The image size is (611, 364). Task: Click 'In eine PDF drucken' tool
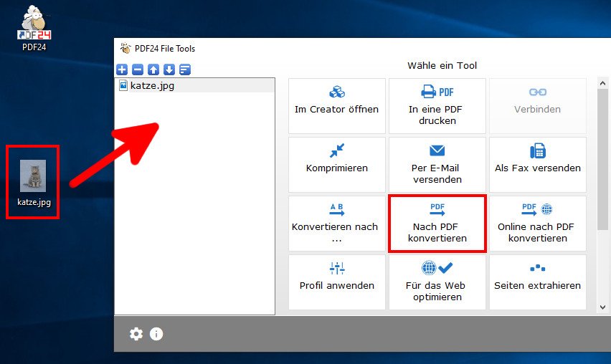click(437, 105)
